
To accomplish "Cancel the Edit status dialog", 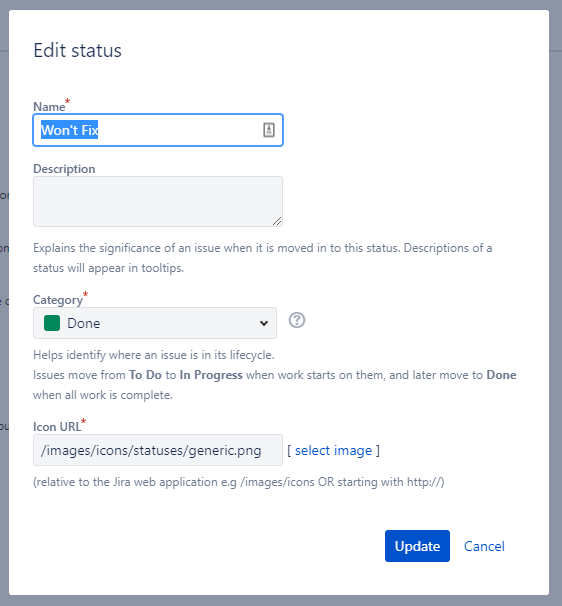I will [x=484, y=546].
